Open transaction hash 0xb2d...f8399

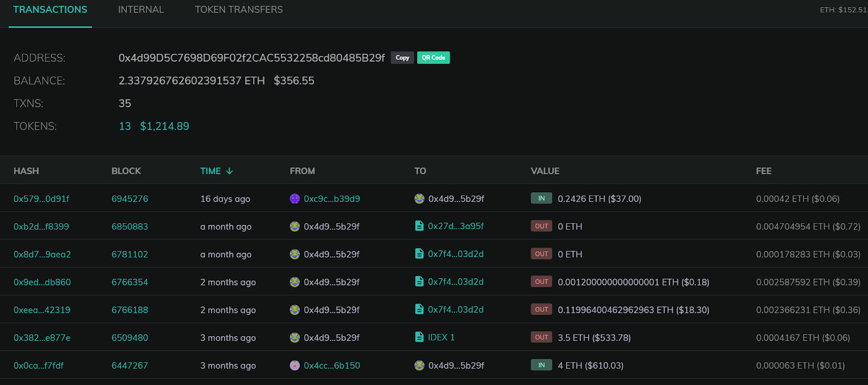point(41,226)
